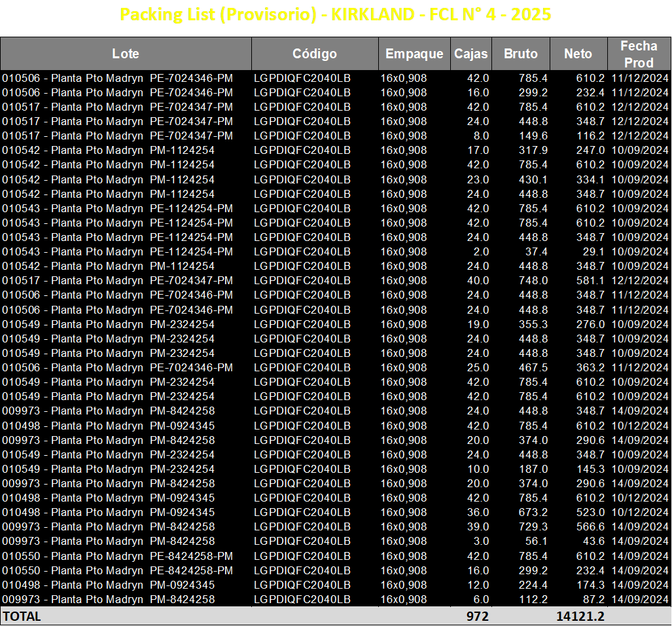Select total Cajas value 972
This screenshot has width=672, height=626.
click(477, 616)
